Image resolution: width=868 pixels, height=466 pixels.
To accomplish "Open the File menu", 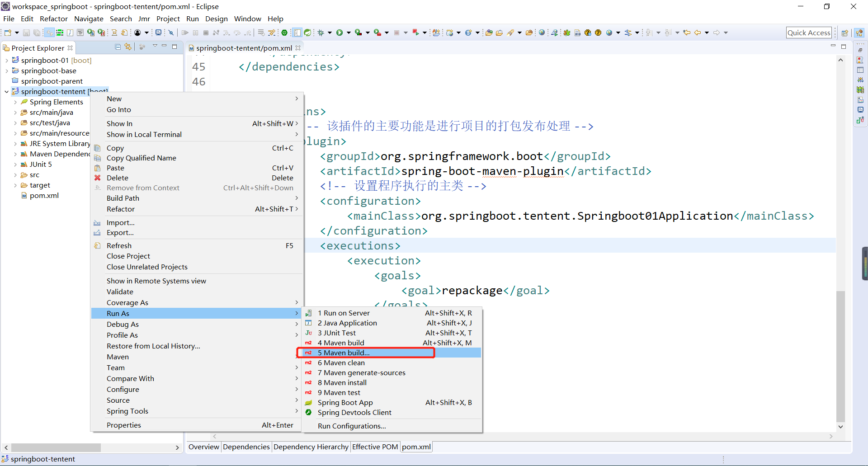I will 9,19.
